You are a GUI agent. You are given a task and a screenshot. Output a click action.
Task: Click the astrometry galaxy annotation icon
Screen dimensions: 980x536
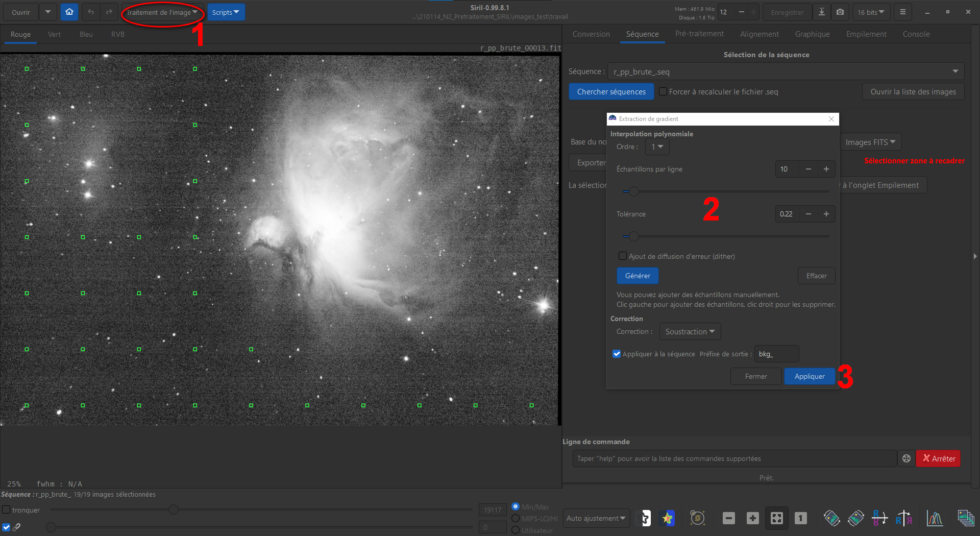tap(697, 518)
